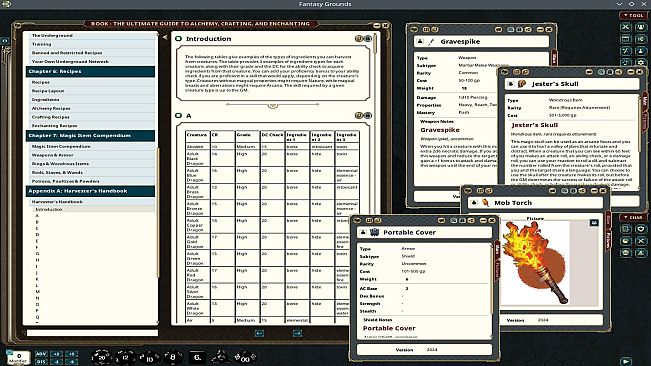
Task: Switch to Main tab on Gravespike window
Action: (x=554, y=58)
